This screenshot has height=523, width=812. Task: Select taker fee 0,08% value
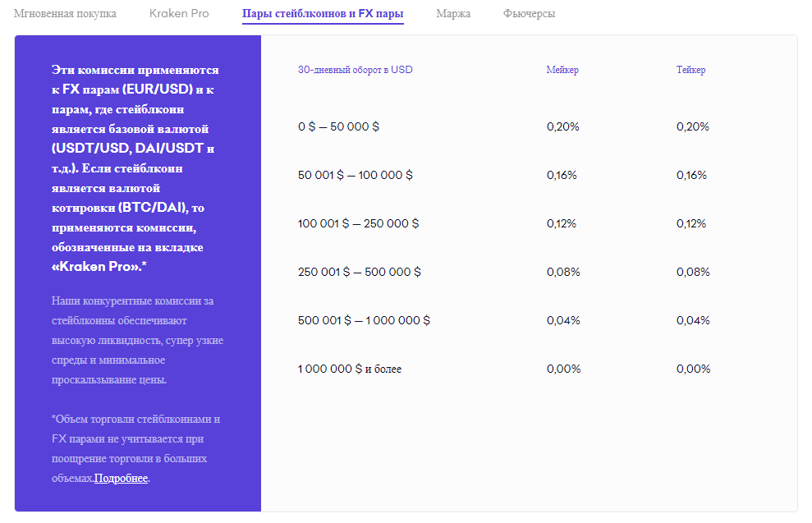pos(694,272)
